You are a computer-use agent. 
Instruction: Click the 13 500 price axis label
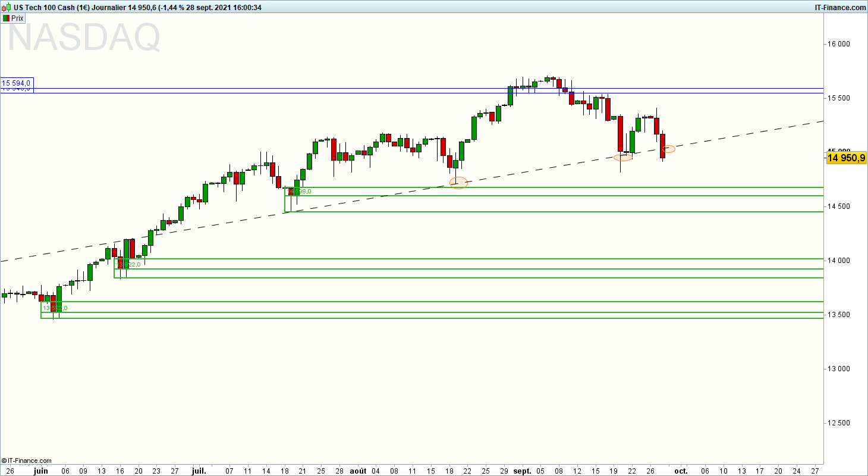pyautogui.click(x=838, y=315)
